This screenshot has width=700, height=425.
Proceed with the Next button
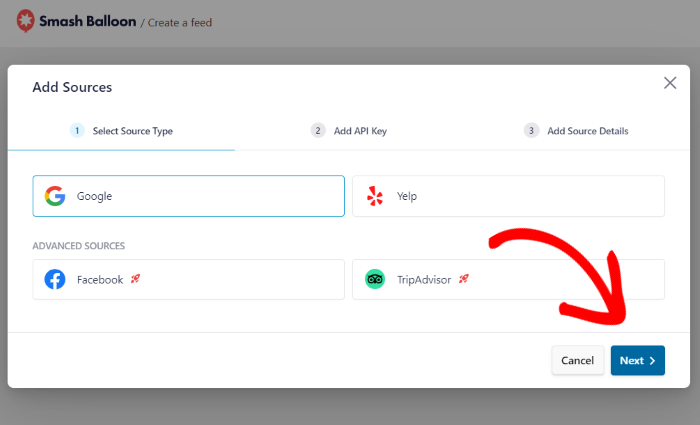click(x=638, y=360)
